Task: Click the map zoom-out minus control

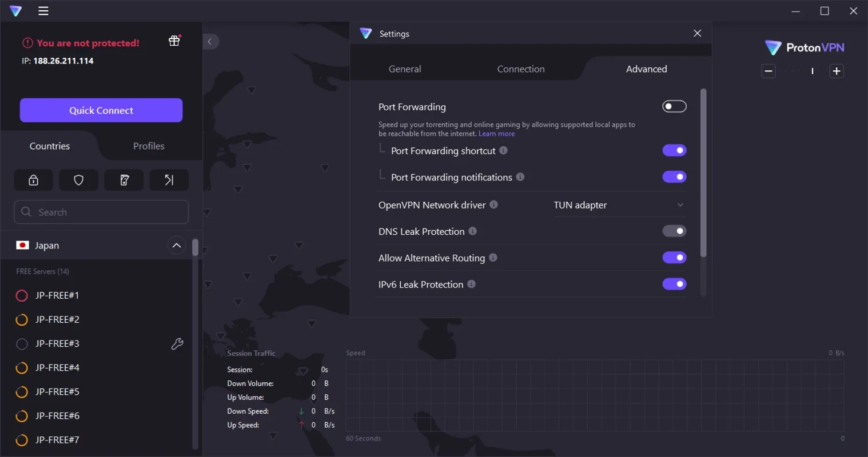Action: (x=768, y=71)
